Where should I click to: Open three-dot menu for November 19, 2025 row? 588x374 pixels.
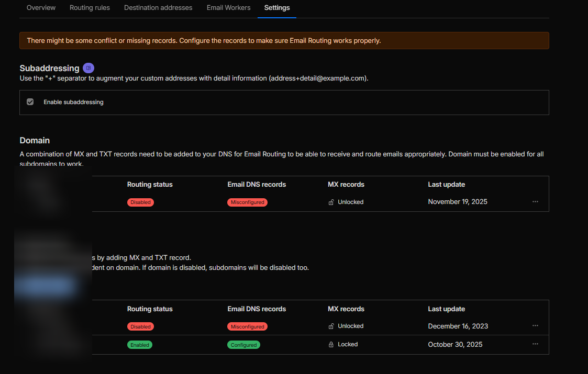(x=535, y=202)
